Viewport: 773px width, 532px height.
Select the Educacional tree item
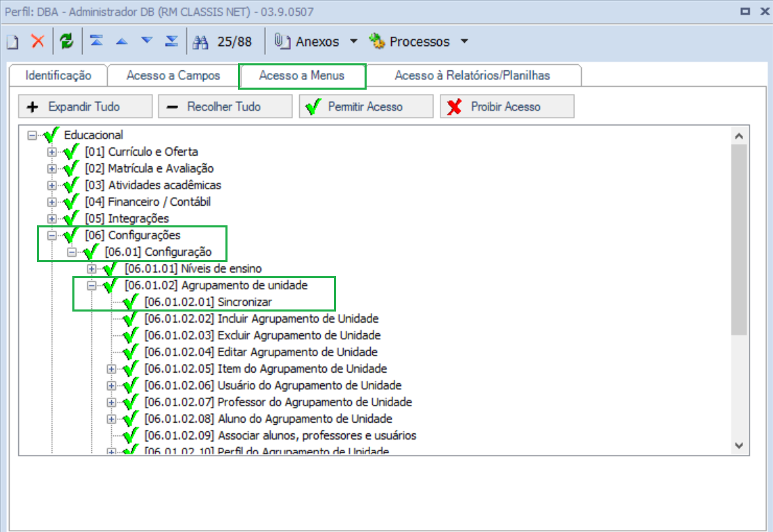click(93, 135)
